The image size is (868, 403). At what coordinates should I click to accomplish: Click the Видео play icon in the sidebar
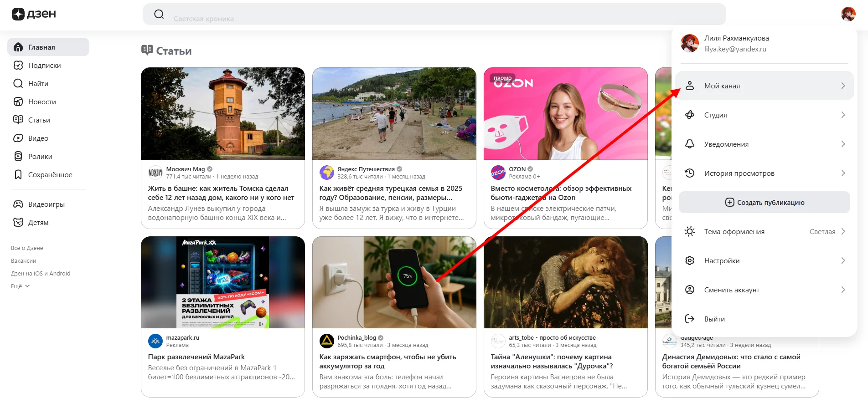coord(18,138)
